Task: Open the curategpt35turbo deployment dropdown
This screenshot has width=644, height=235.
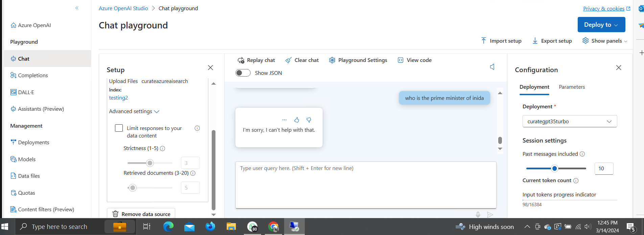Action: pyautogui.click(x=570, y=121)
